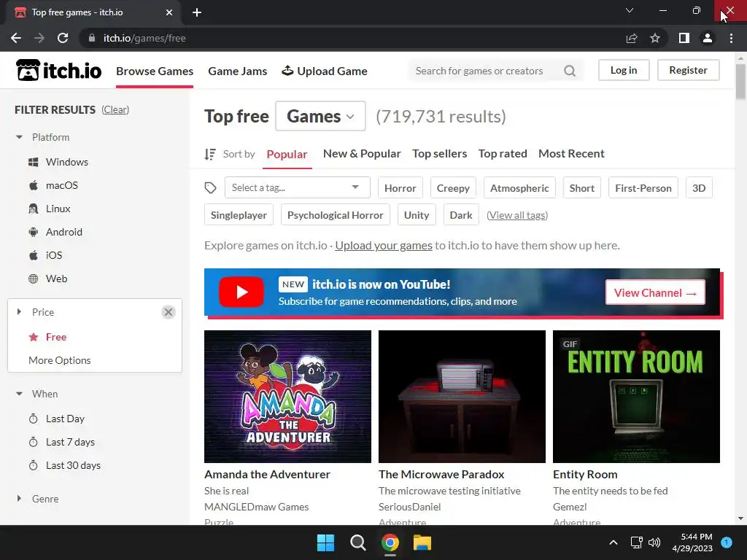The image size is (747, 560).
Task: Expand the Price filter section
Action: tap(19, 312)
